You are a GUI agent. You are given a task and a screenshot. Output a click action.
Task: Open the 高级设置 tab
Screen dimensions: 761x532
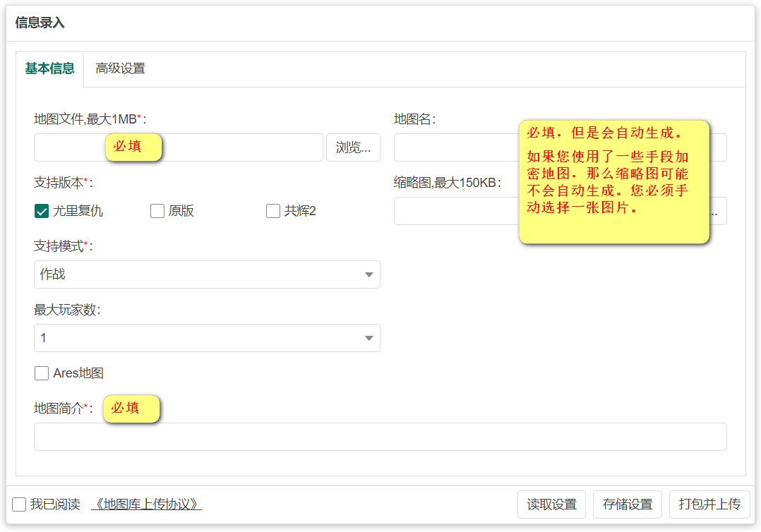(120, 68)
